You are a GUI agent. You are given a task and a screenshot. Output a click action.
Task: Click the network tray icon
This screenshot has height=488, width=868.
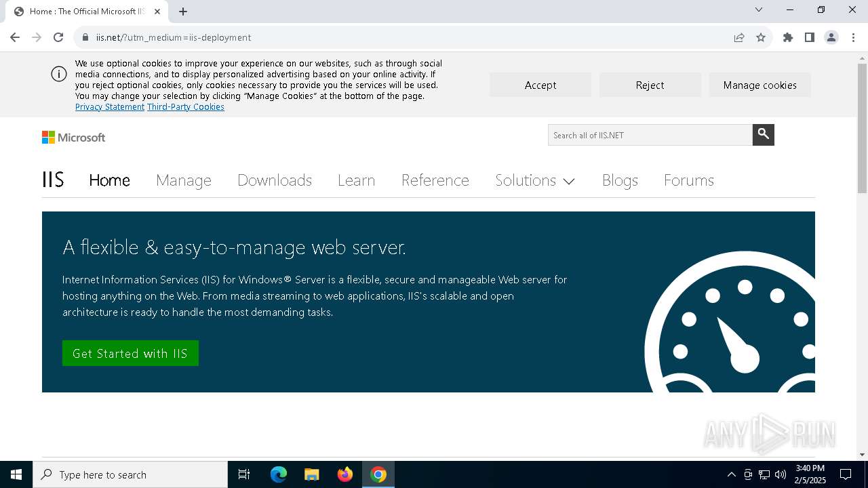(764, 474)
